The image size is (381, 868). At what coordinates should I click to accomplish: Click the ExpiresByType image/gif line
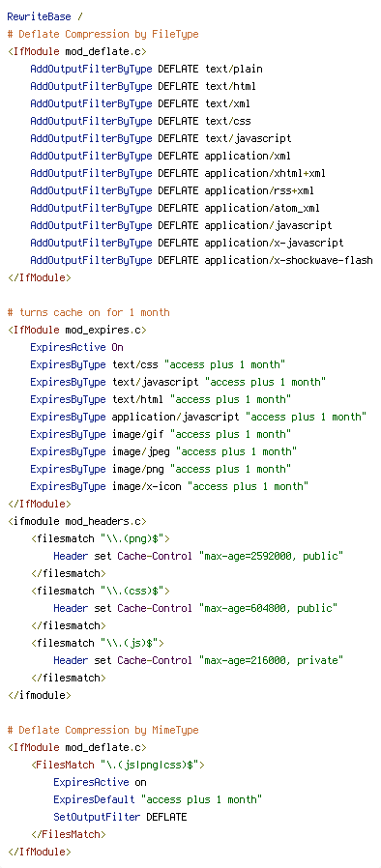[161, 434]
